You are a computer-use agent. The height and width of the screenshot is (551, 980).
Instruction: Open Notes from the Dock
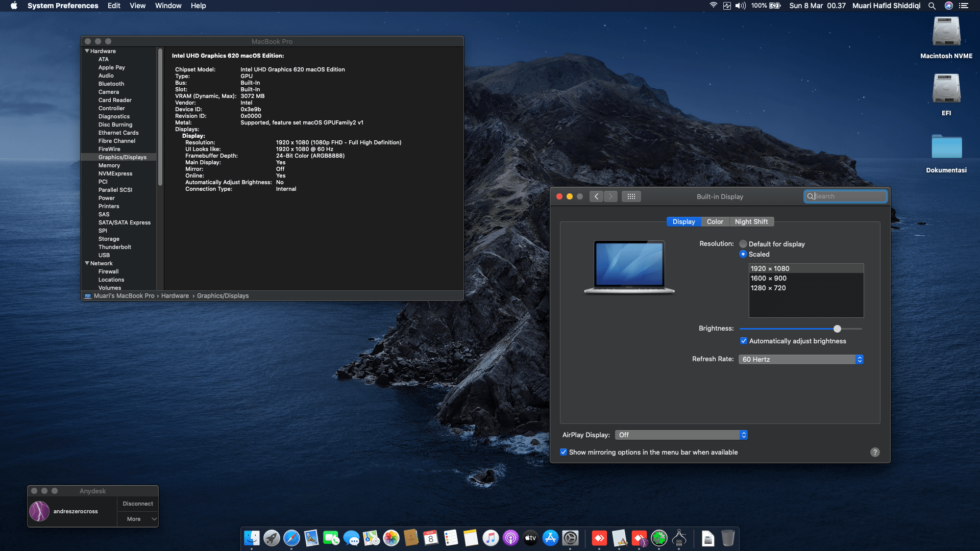471,538
